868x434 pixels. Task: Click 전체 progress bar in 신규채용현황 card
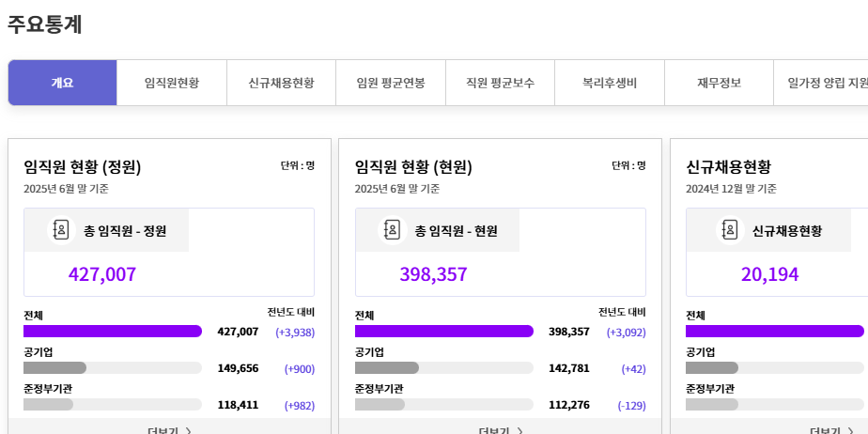pyautogui.click(x=775, y=331)
